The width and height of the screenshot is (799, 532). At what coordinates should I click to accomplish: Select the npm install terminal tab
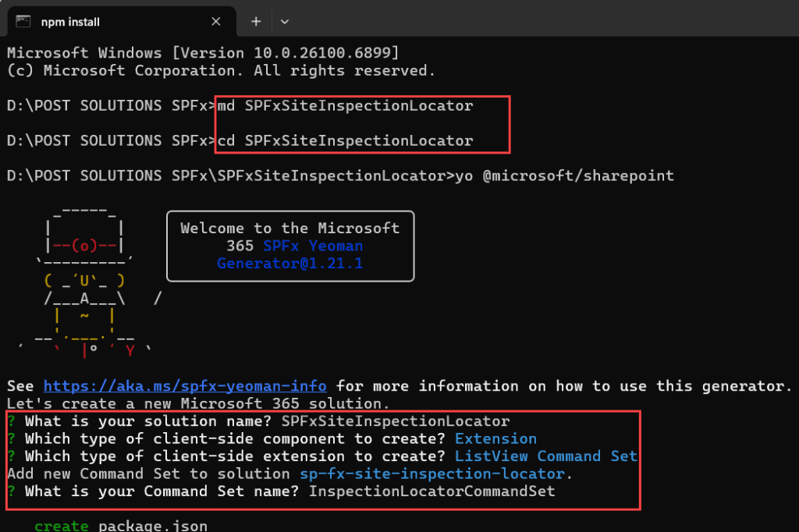[x=121, y=22]
